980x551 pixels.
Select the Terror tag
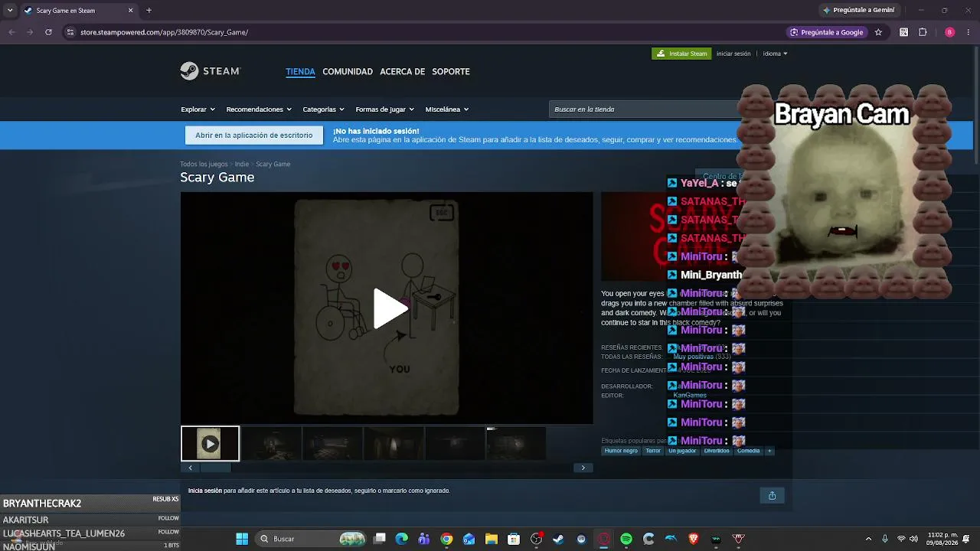[x=653, y=451]
